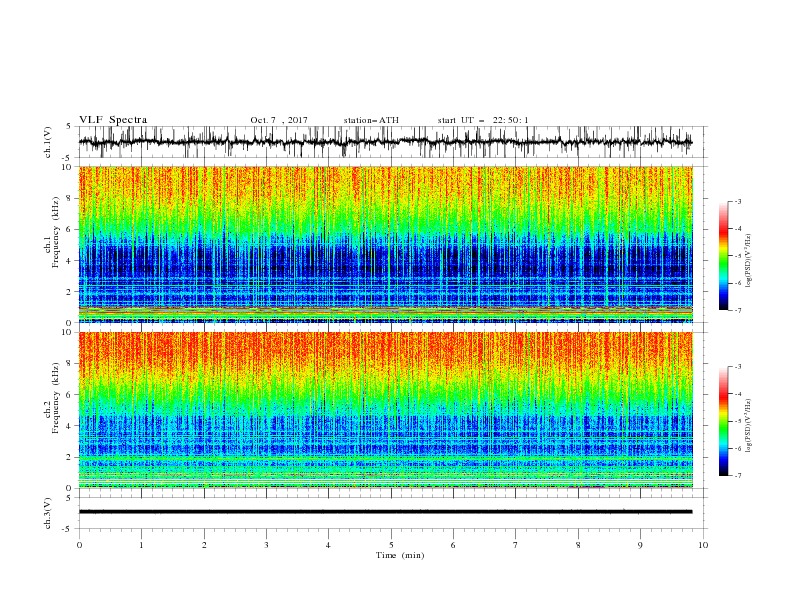Click the 'Time (min)' axis label
This screenshot has height=612, width=792.
400,555
